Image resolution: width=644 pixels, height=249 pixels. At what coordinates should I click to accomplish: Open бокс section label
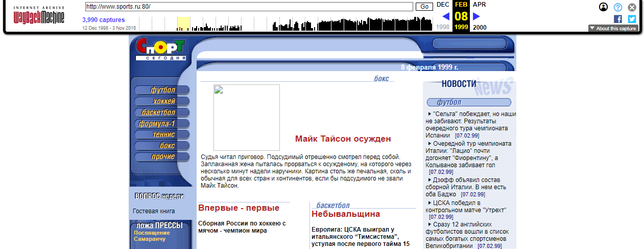(381, 78)
